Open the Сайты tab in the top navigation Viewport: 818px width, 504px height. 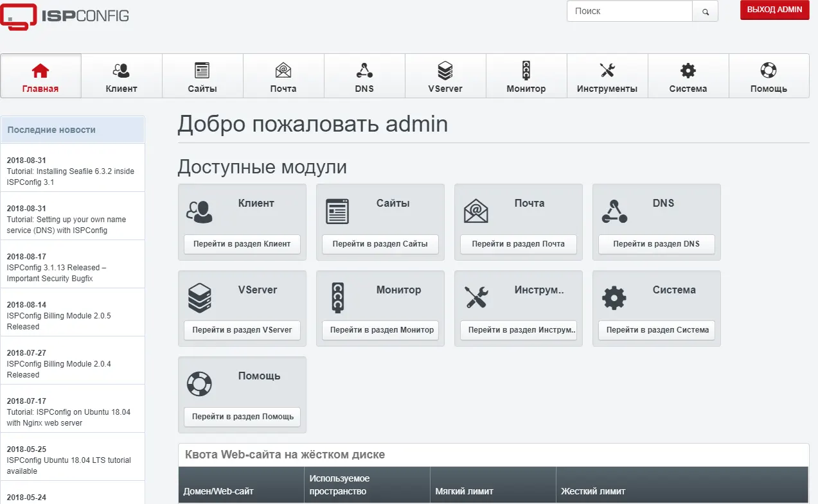202,76
